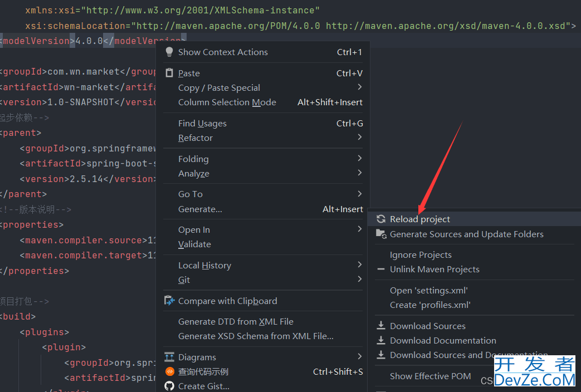581x392 pixels.
Task: Choose Show Effective POM
Action: click(x=430, y=376)
